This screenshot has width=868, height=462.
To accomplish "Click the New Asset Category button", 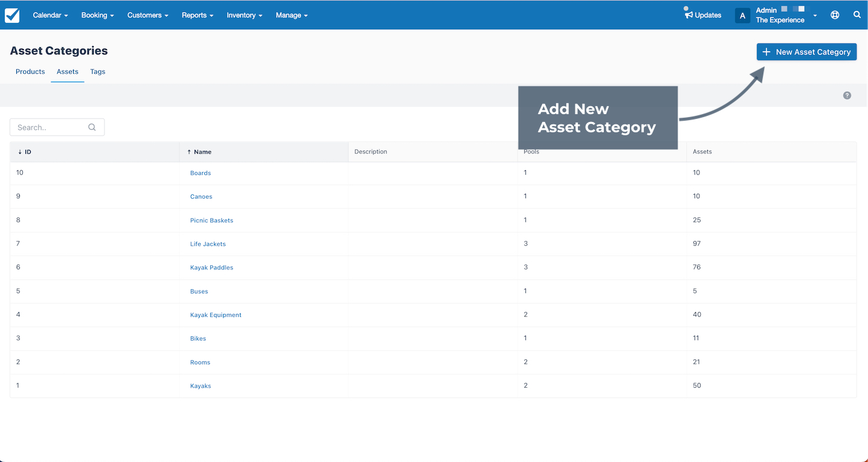I will click(x=806, y=52).
